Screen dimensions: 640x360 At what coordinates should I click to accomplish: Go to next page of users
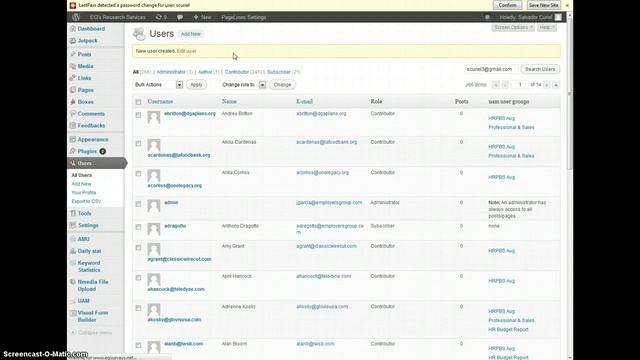click(547, 85)
